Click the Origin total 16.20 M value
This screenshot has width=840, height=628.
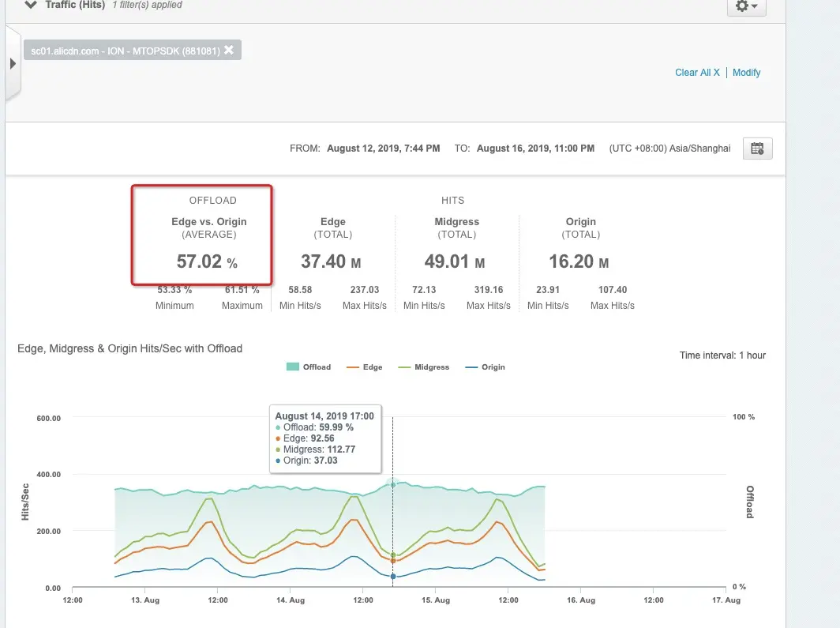(579, 261)
